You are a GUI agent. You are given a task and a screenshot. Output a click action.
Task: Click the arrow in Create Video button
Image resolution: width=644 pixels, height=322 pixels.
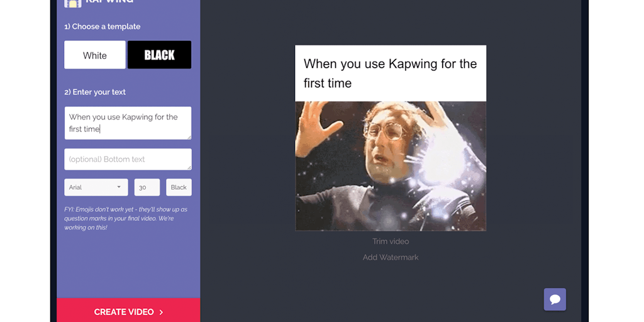[161, 312]
